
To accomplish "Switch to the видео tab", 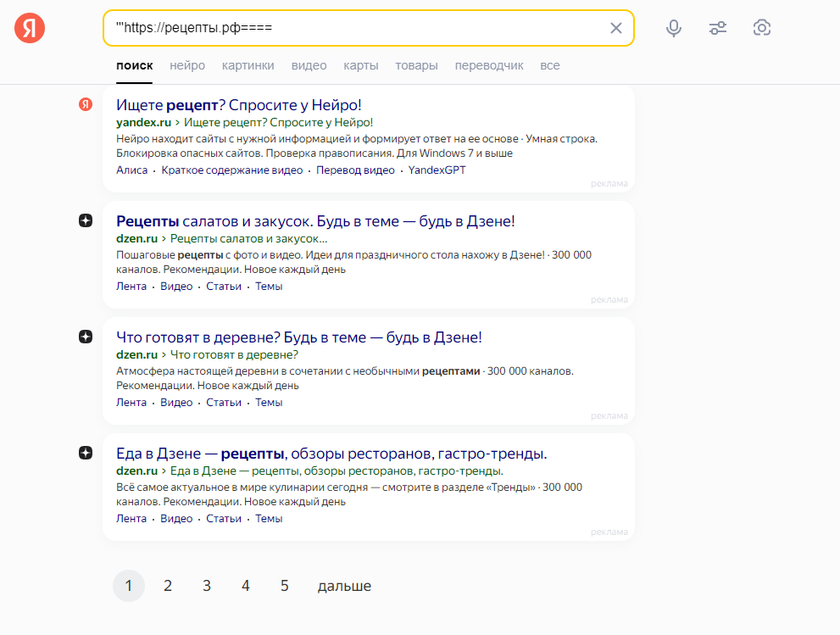I will coord(309,65).
